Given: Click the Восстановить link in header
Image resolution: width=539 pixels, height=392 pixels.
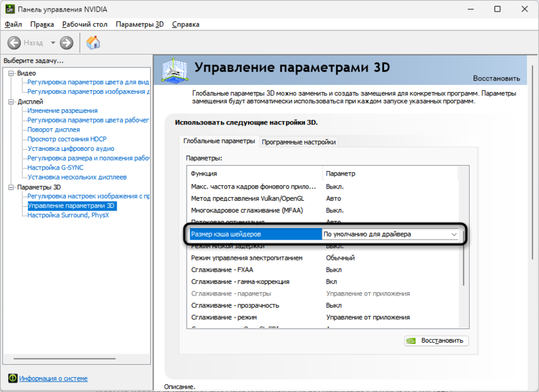Looking at the screenshot, I should tap(496, 78).
